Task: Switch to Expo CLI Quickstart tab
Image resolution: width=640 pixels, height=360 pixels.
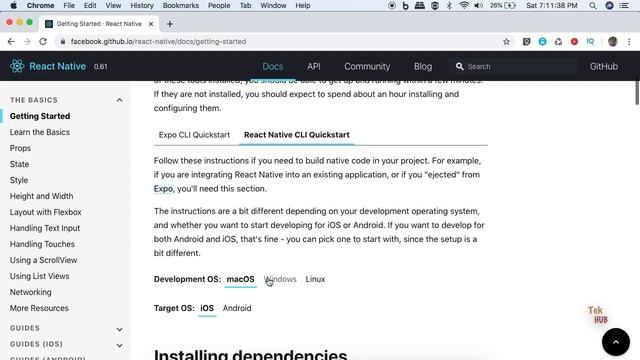Action: click(x=194, y=135)
